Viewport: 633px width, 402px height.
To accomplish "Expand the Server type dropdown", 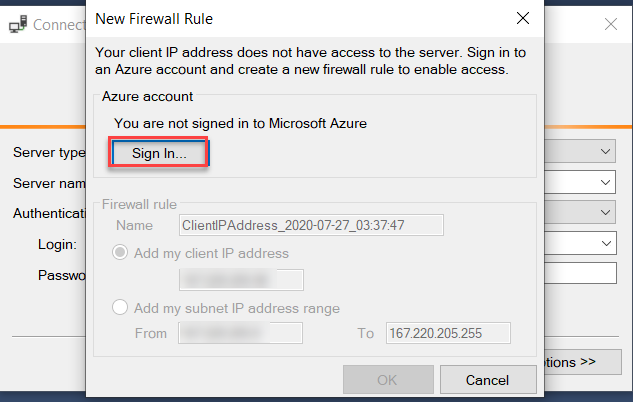I will tap(606, 152).
